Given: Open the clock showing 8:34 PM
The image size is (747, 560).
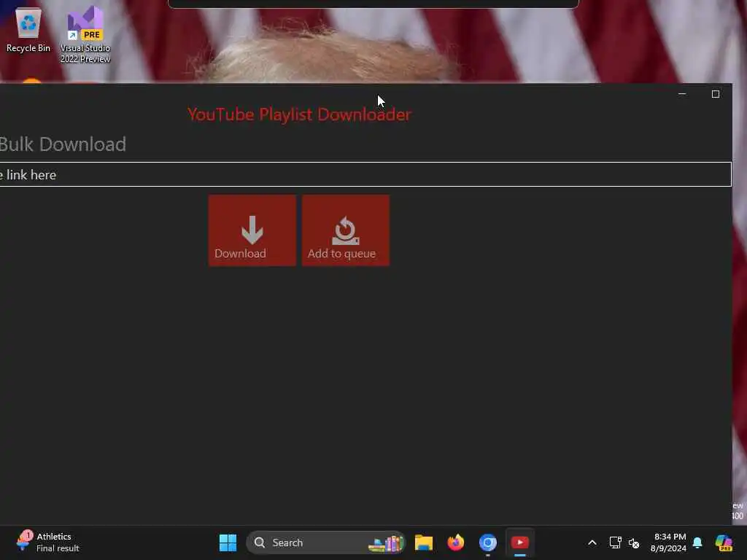Looking at the screenshot, I should point(669,542).
